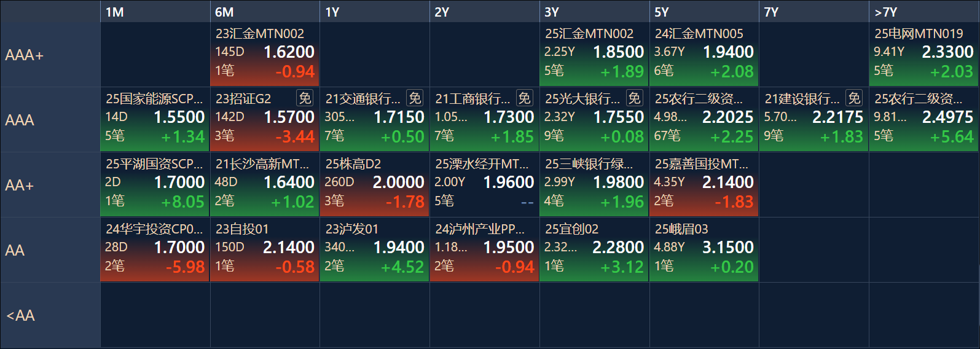Select the 3Y maturity column header
Screen dimensions: 980x349
tap(594, 12)
